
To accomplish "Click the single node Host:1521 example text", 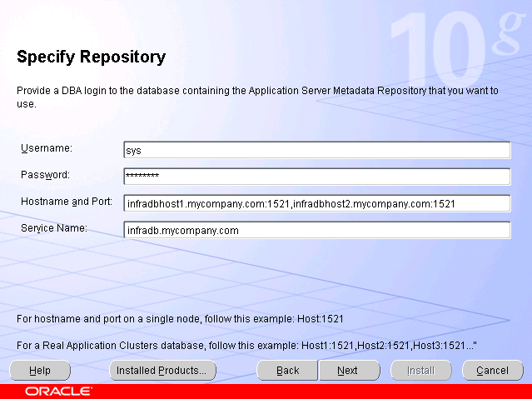I will pos(180,319).
